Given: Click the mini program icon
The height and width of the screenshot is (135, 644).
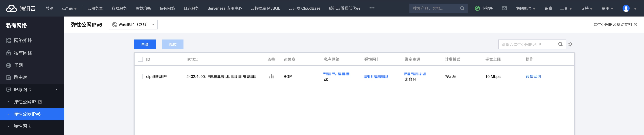Looking at the screenshot, I should (477, 8).
